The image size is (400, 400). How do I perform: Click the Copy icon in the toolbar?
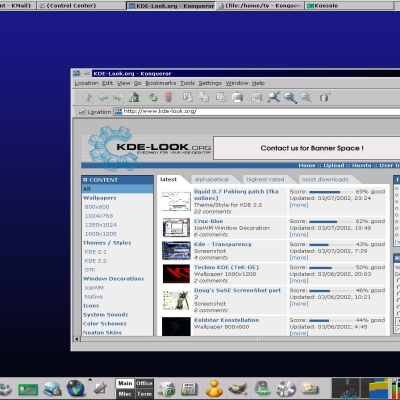[x=204, y=97]
